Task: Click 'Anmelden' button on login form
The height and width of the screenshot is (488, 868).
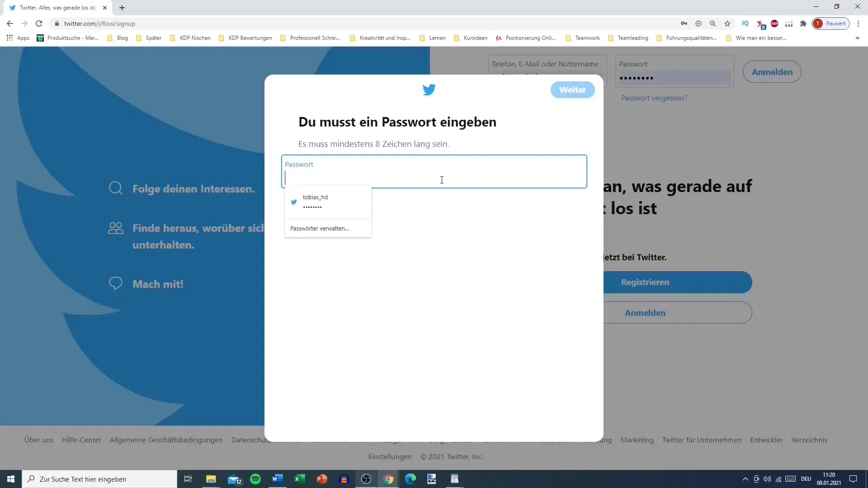Action: [772, 72]
